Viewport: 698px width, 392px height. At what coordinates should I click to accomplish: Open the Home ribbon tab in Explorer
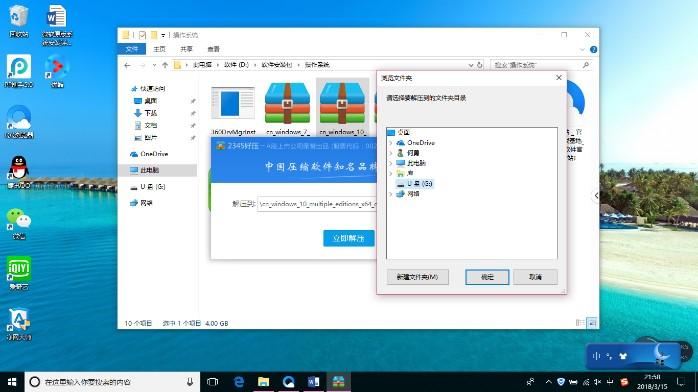click(x=159, y=49)
